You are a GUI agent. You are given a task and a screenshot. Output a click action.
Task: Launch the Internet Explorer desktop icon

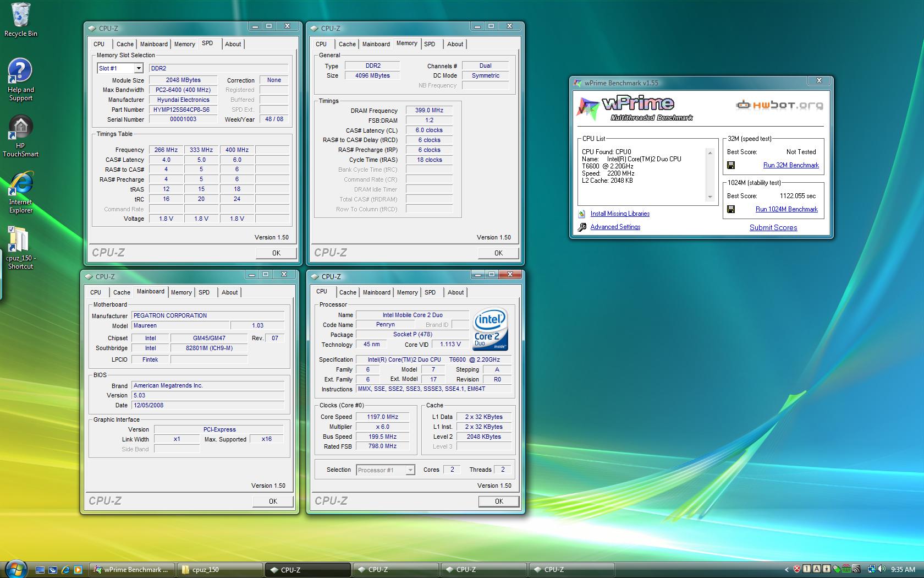[20, 192]
